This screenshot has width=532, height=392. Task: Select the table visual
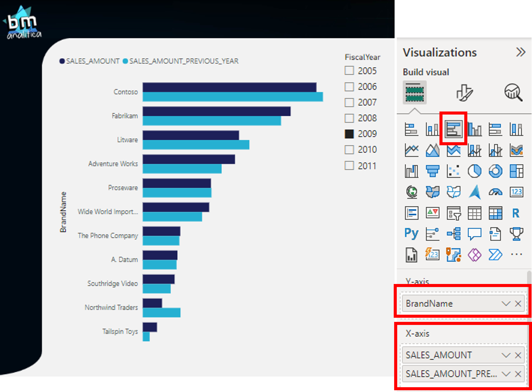474,213
